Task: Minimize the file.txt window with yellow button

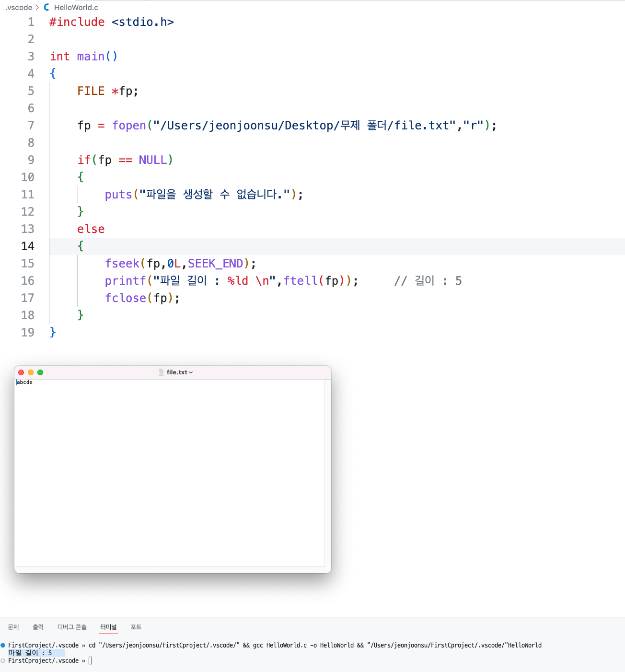Action: pos(31,372)
